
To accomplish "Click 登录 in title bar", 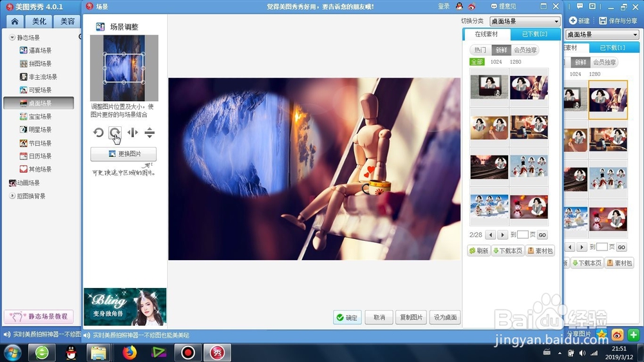I will [444, 6].
